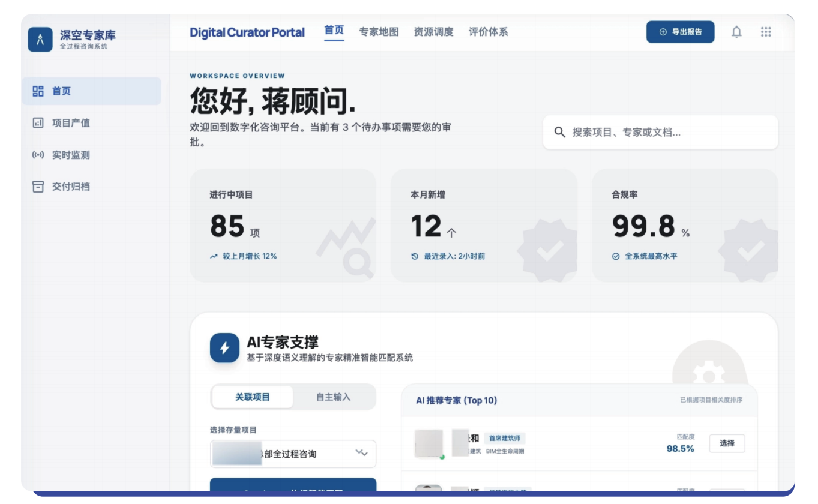
Task: Open the apps grid menu icon
Action: point(766,32)
